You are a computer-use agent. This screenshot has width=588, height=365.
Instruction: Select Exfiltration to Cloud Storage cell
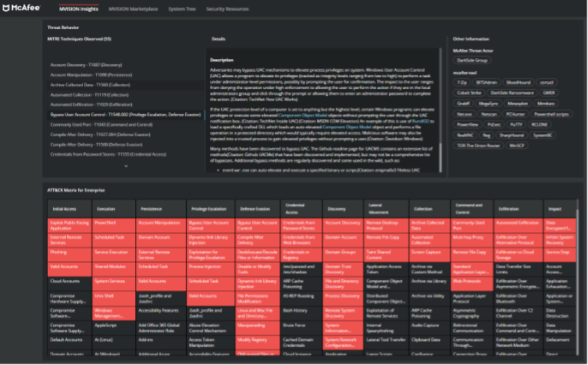tap(519, 255)
